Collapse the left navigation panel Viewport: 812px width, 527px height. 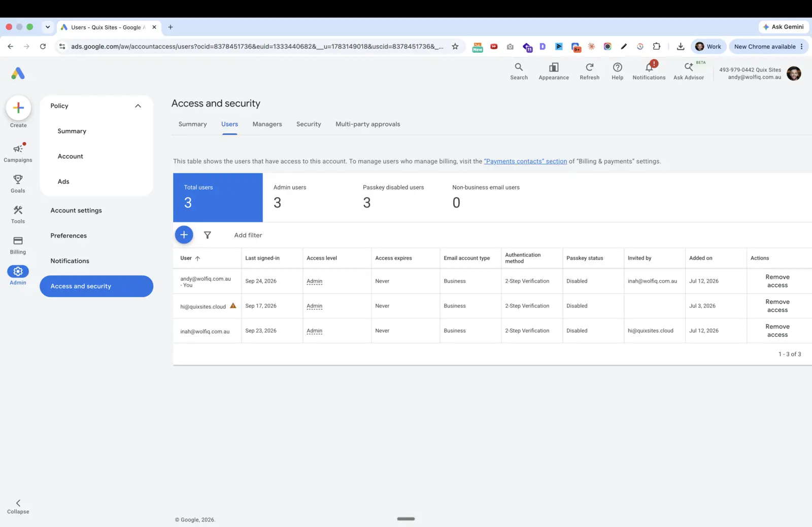18,506
